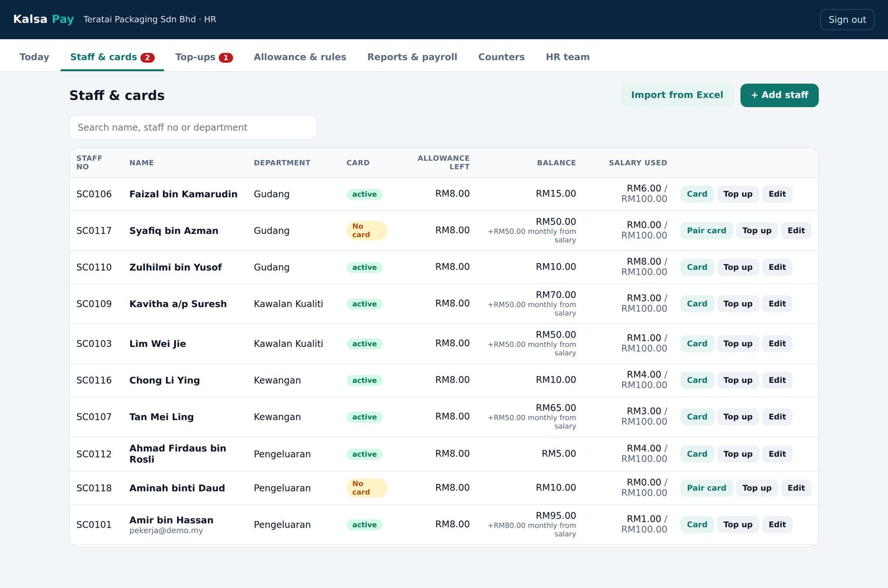
Task: Click email pekerja@demo.my
Action: point(166,531)
